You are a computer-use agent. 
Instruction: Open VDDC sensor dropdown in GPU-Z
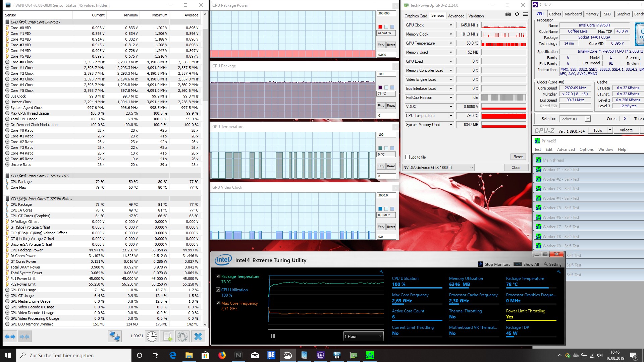pos(451,107)
